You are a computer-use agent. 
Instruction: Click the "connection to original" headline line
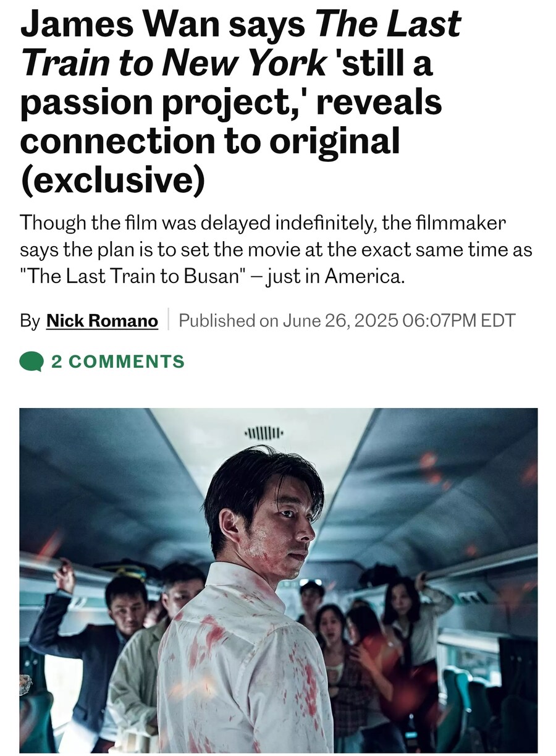pos(210,140)
